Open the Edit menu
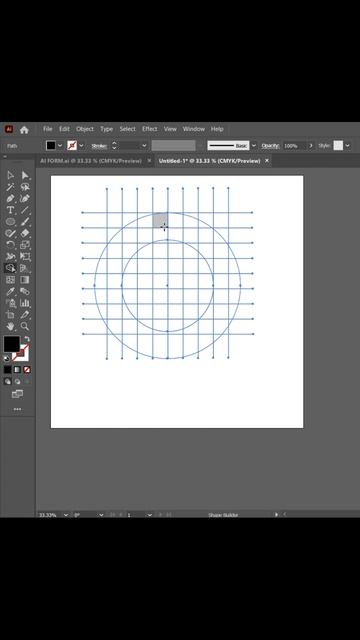The image size is (360, 640). (64, 129)
